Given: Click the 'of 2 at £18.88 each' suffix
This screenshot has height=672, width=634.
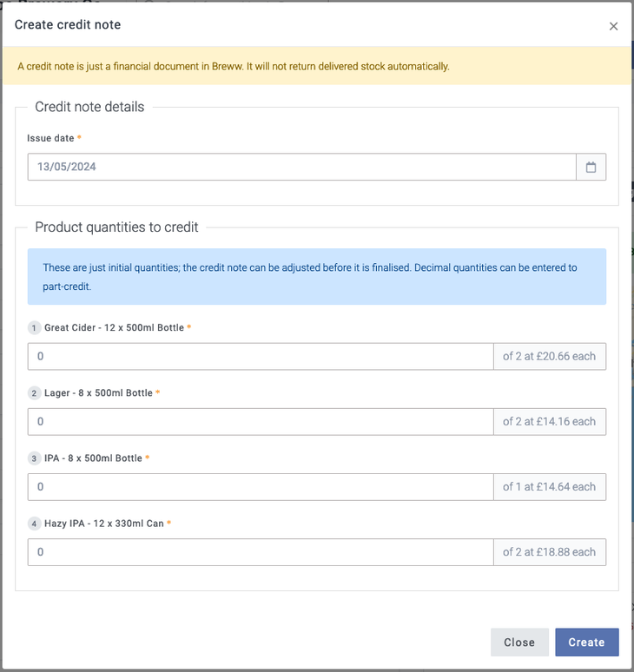Looking at the screenshot, I should (549, 551).
